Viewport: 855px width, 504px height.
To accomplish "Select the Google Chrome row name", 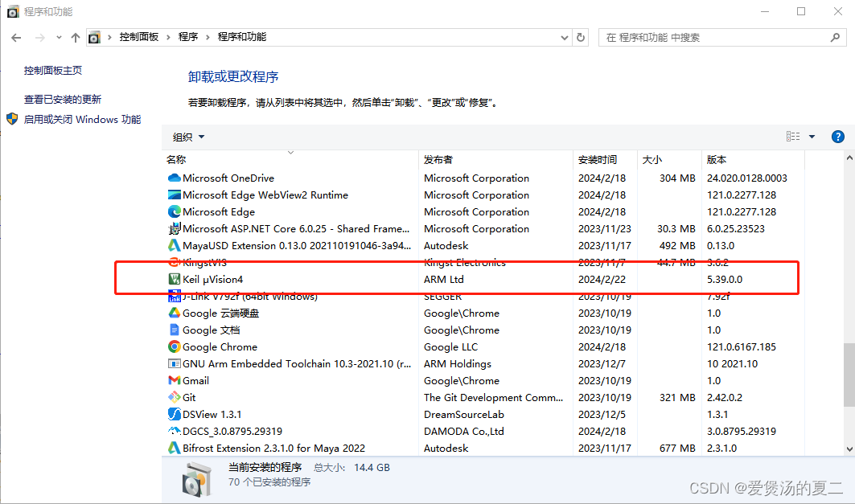I will pos(220,347).
